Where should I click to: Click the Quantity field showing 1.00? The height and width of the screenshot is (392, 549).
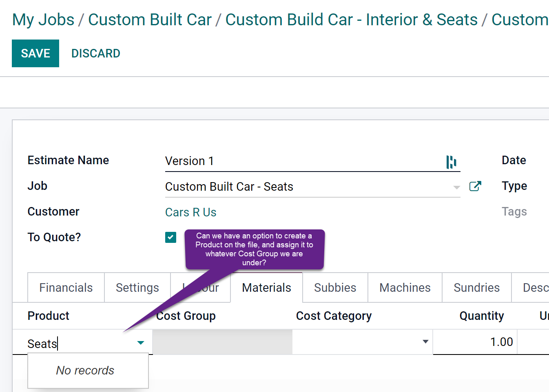(475, 342)
